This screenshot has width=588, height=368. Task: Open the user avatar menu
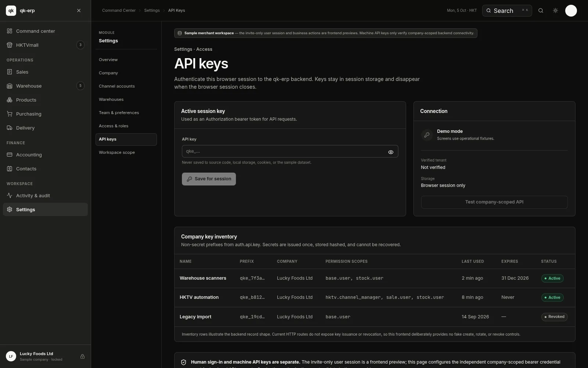coord(571,11)
